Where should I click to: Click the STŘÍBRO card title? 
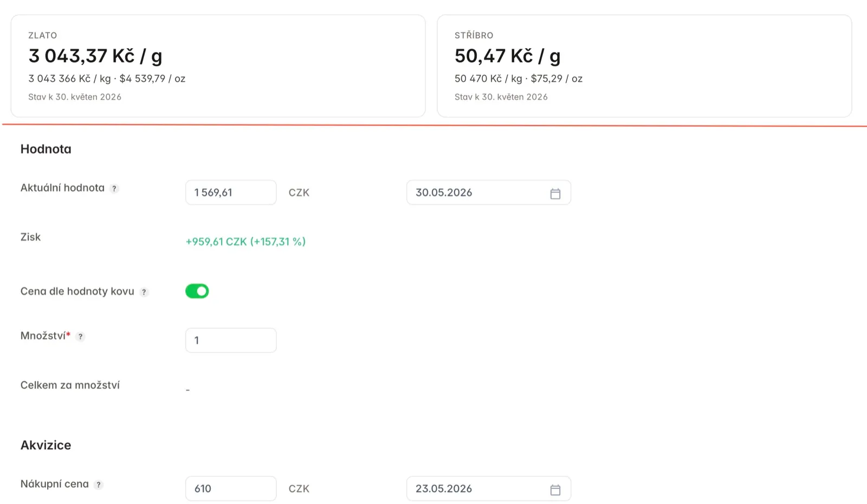[x=474, y=35]
